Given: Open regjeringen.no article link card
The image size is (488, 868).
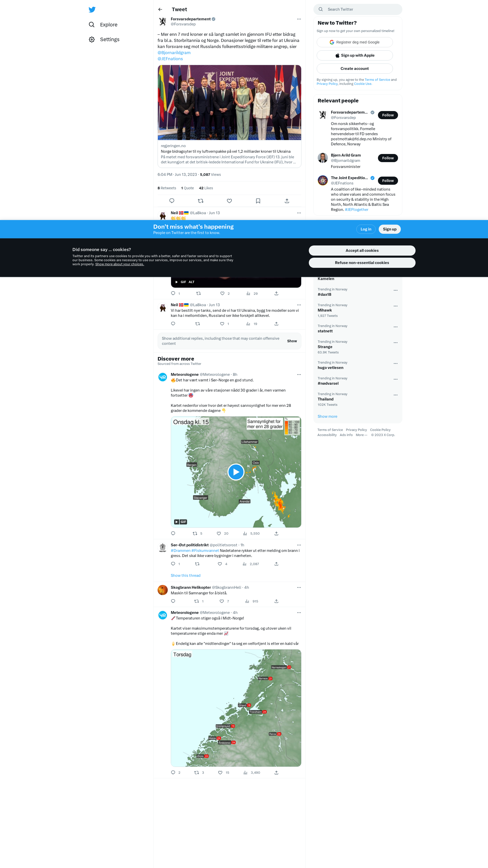Looking at the screenshot, I should tap(230, 154).
